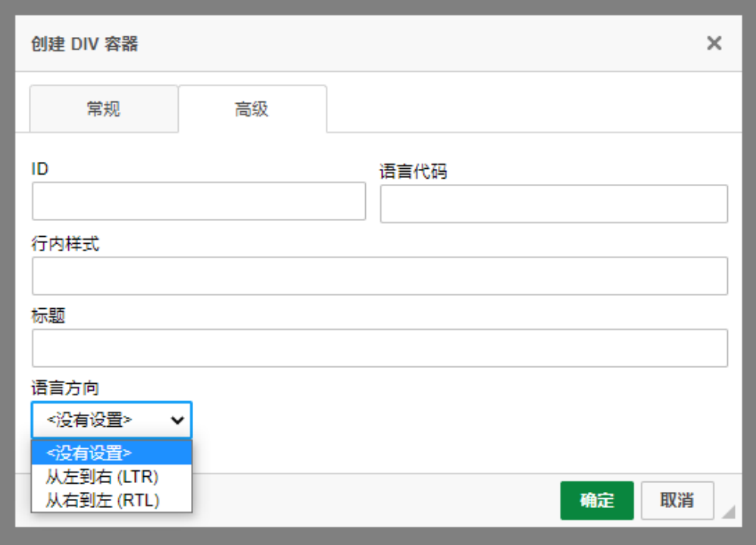Viewport: 756px width, 545px height.
Task: Select the 高级 tab
Action: [251, 109]
